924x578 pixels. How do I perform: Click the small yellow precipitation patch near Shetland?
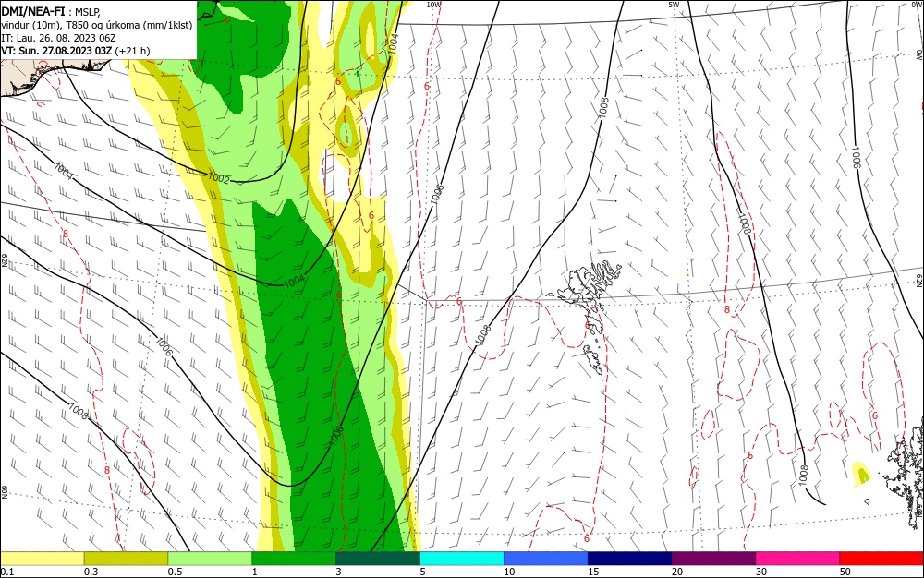pyautogui.click(x=861, y=475)
